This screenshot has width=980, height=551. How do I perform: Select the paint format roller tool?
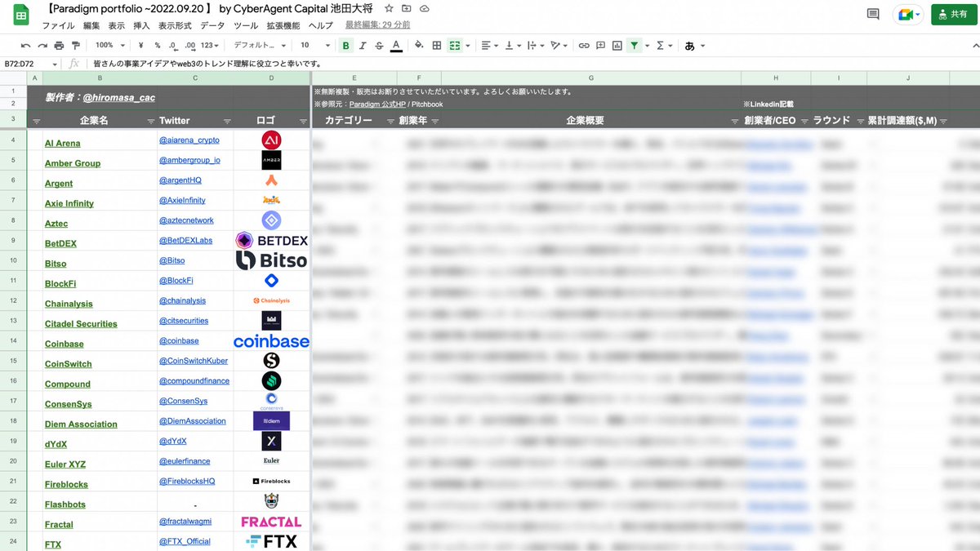pos(77,46)
